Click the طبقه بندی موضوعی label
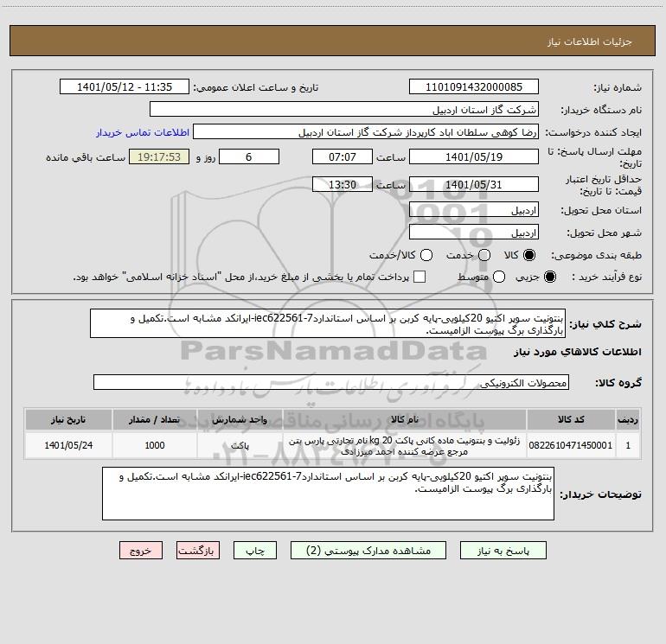666x644 pixels. [x=596, y=255]
